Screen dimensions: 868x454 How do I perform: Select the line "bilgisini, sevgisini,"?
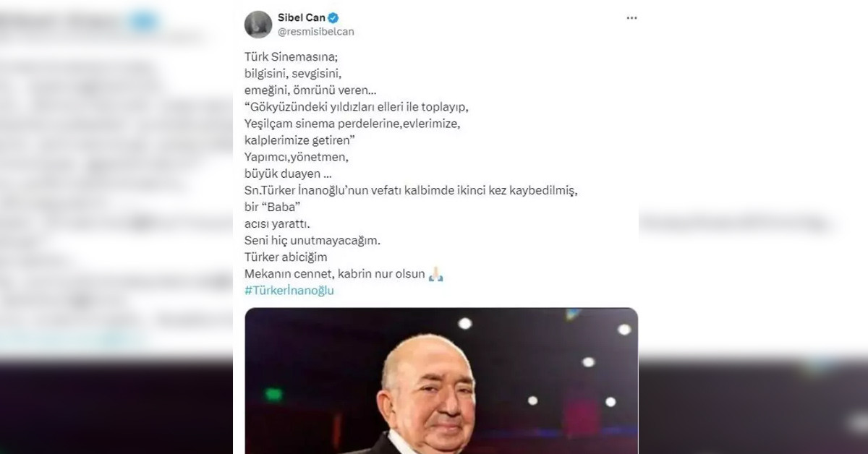coord(292,73)
